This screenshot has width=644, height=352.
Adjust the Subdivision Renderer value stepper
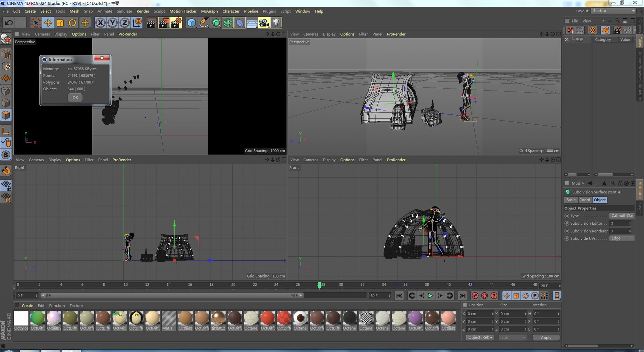click(630, 231)
